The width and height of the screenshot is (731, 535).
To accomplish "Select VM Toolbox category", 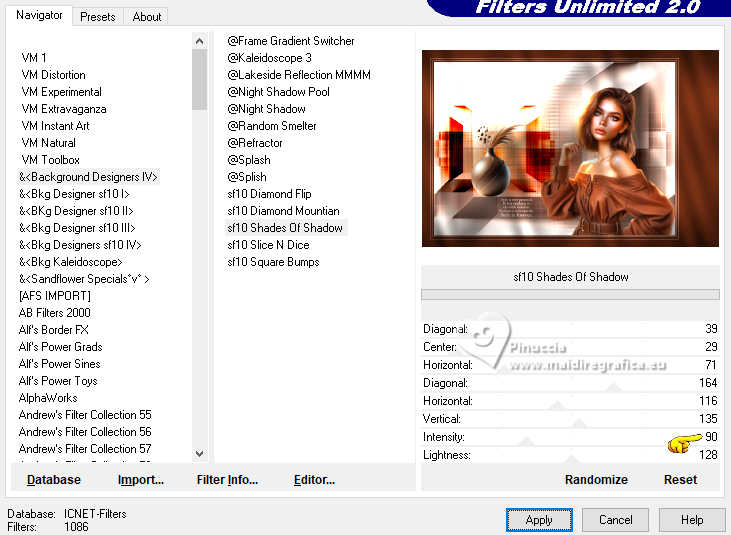I will (51, 160).
